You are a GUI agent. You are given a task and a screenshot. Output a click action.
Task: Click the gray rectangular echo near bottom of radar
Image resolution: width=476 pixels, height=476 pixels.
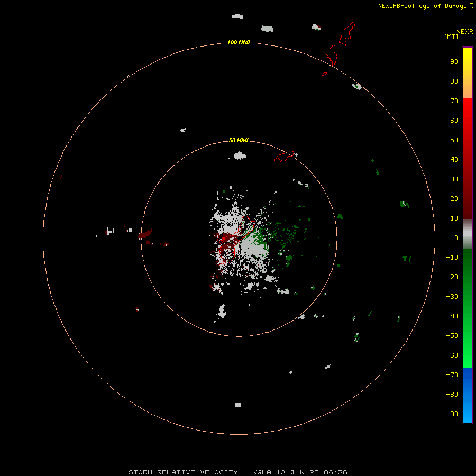(238, 405)
